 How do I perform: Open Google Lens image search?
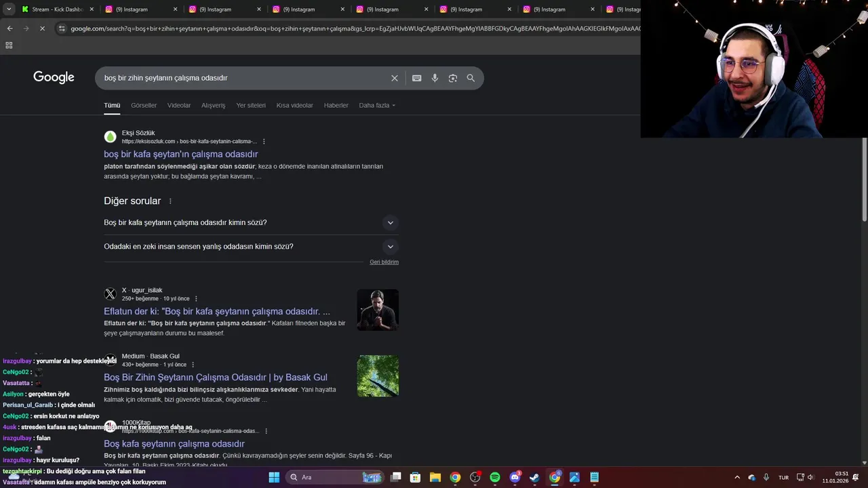click(453, 78)
